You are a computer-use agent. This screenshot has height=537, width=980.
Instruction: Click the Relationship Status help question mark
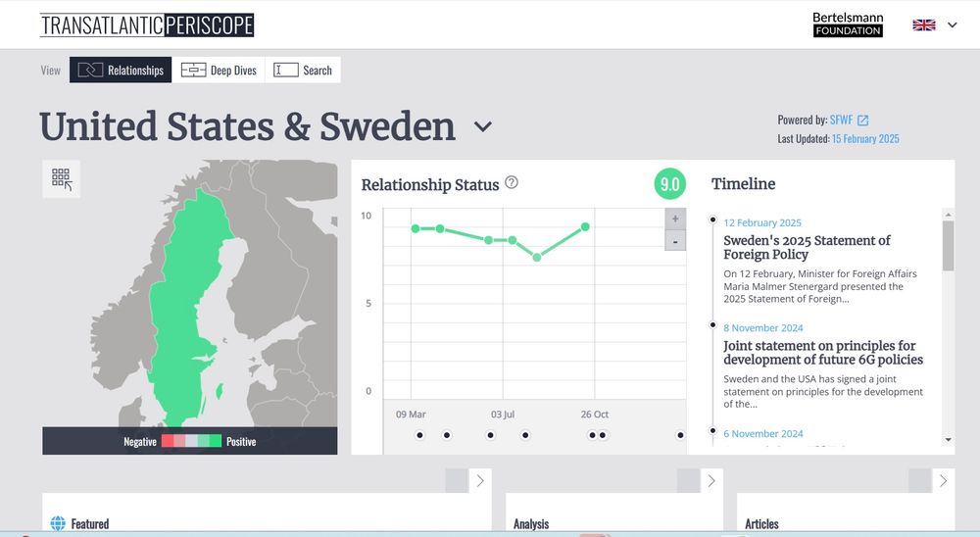[x=512, y=182]
